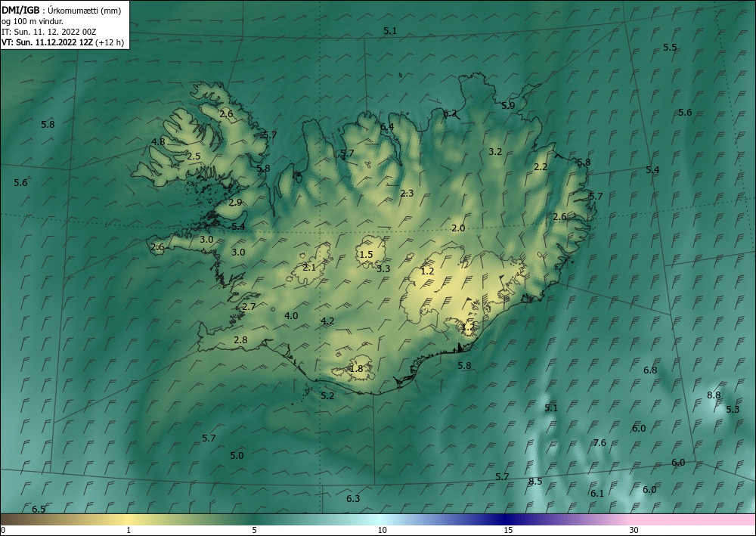
Task: Click the map value "4.0"
Action: click(291, 316)
